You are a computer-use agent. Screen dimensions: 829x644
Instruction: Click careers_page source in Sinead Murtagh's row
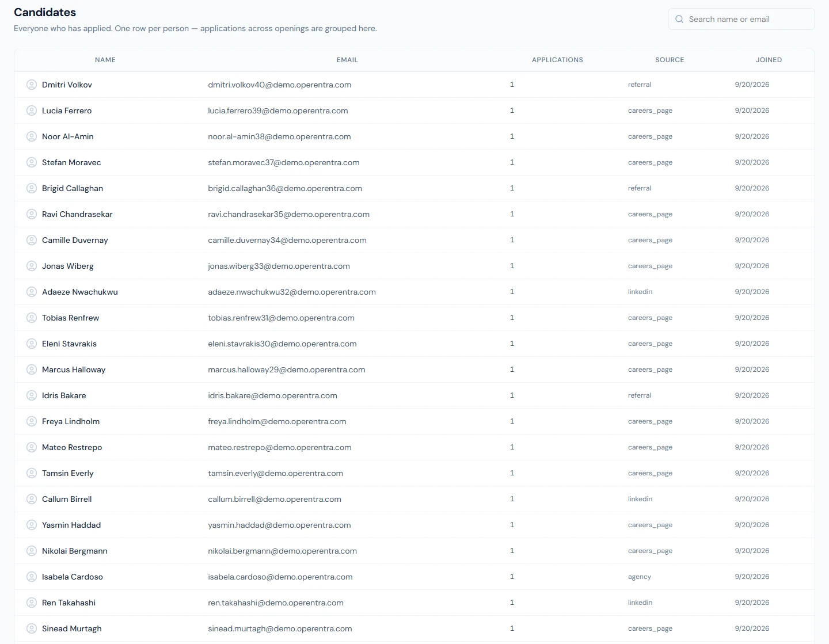coord(650,628)
